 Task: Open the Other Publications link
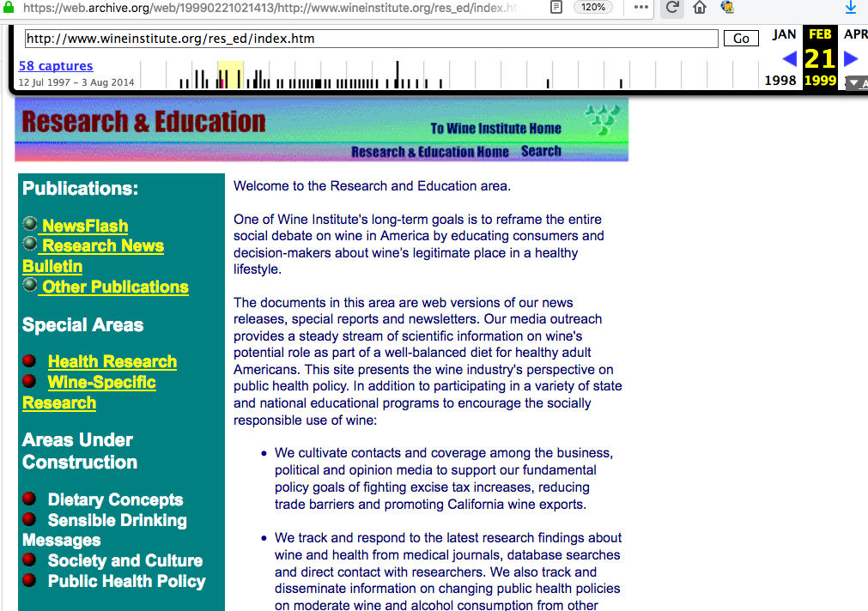tap(115, 287)
